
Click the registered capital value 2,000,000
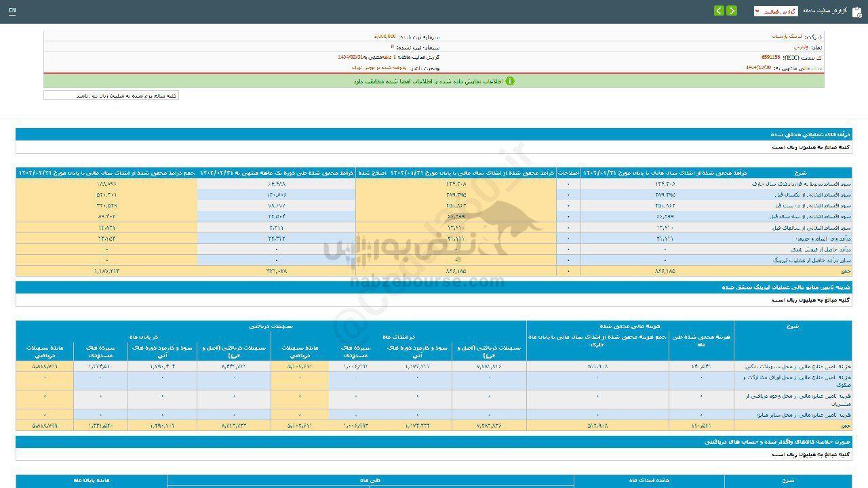[385, 37]
